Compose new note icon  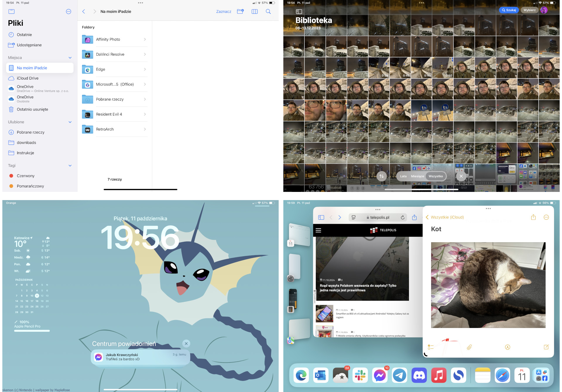[546, 347]
